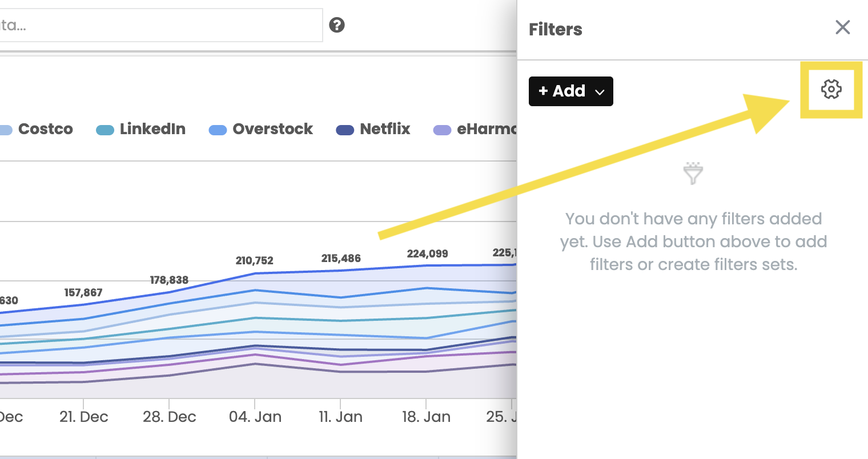
Task: Select the 210,752 data point label
Action: pos(255,260)
